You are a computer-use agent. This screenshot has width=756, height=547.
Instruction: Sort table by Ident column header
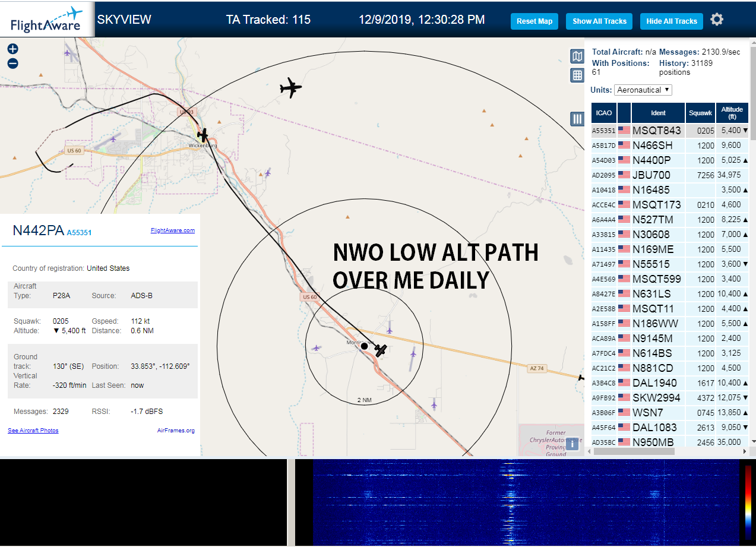pyautogui.click(x=659, y=113)
